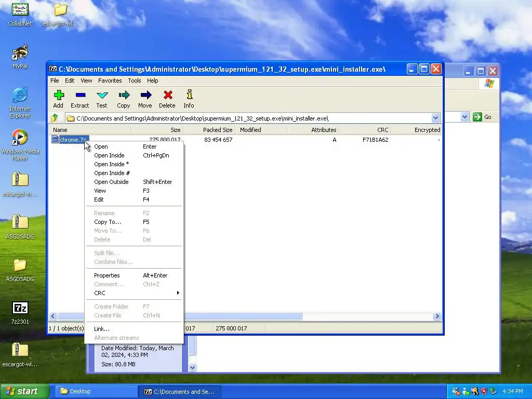This screenshot has width=532, height=399.
Task: Select Open Inside # entry
Action: point(134,173)
